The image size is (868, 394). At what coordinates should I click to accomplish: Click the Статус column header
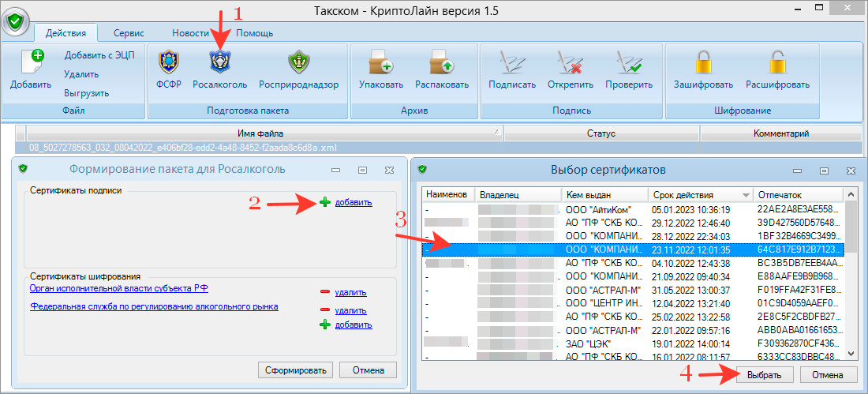(602, 133)
